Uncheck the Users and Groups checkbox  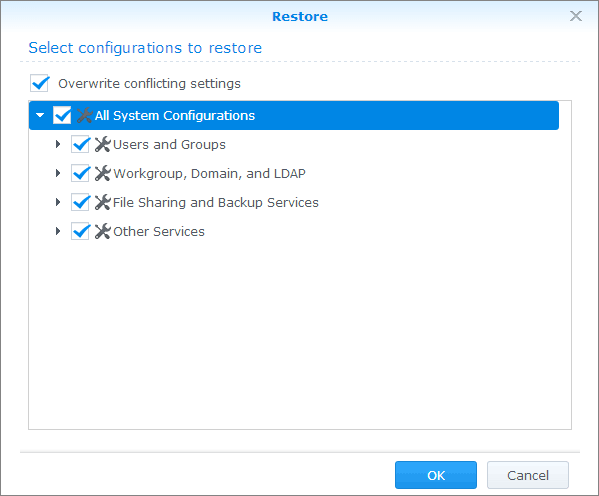point(80,144)
